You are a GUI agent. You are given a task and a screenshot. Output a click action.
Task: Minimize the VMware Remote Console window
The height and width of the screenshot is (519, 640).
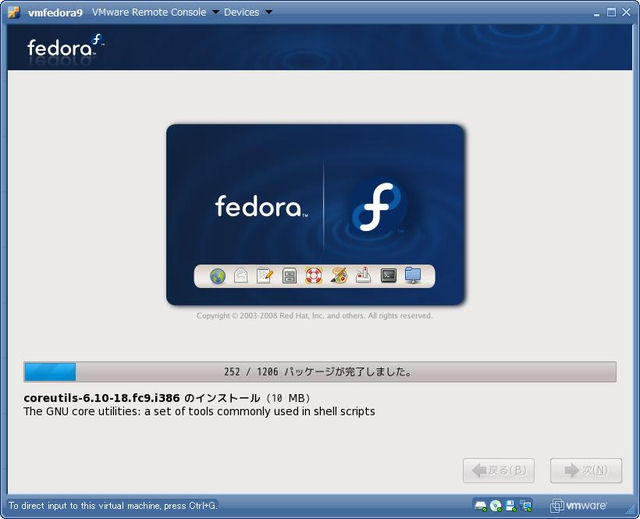click(597, 13)
